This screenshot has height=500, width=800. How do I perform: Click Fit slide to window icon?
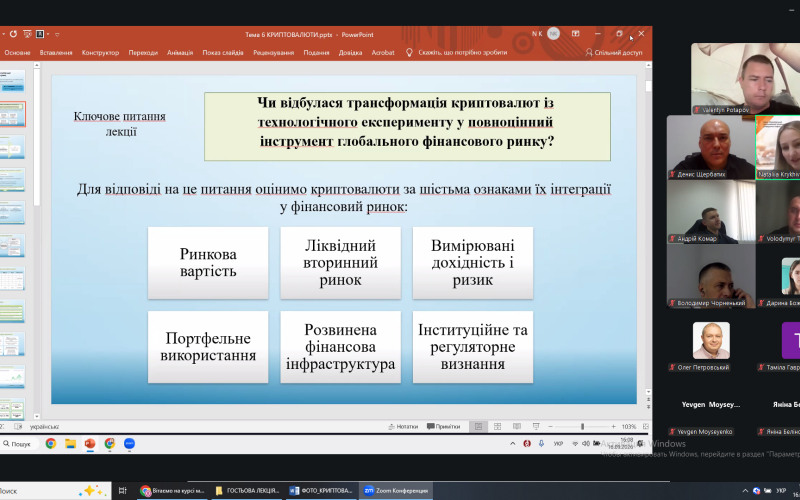point(645,427)
